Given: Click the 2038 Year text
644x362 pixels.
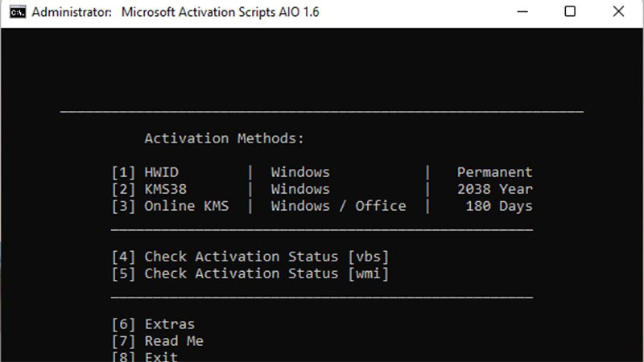Looking at the screenshot, I should pos(494,189).
